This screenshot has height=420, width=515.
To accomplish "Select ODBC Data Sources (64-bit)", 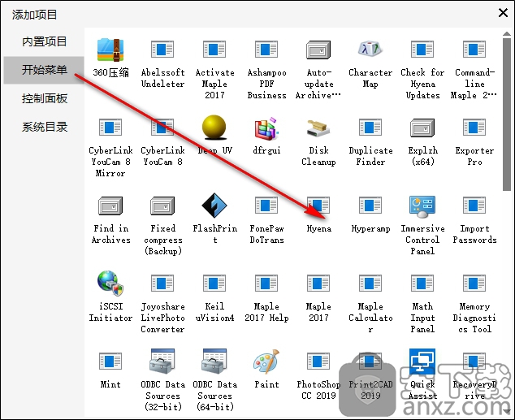I will click(x=214, y=362).
